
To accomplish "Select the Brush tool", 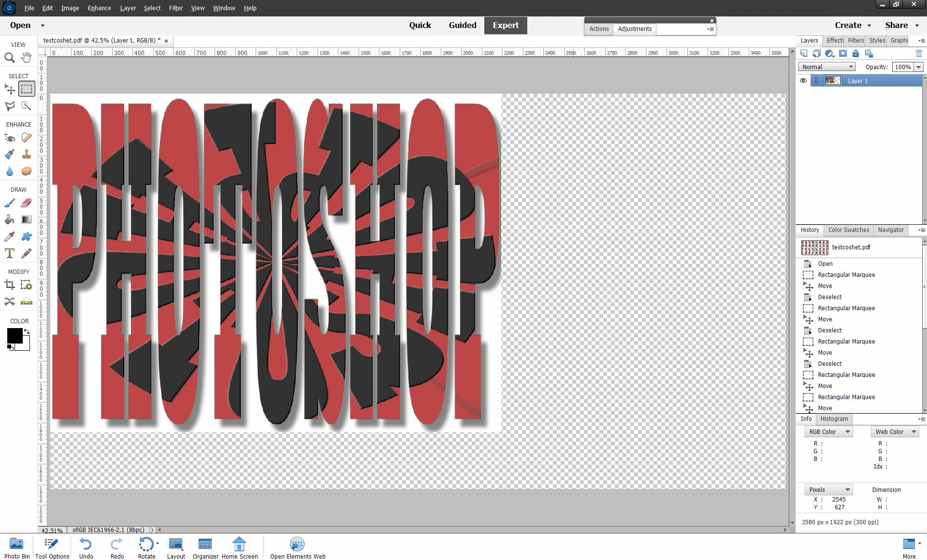I will [x=9, y=203].
